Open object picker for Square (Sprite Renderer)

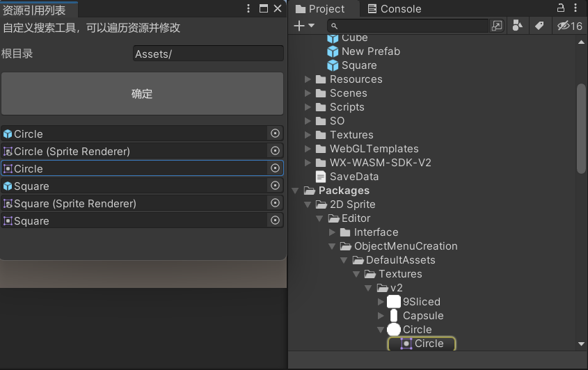pyautogui.click(x=276, y=203)
